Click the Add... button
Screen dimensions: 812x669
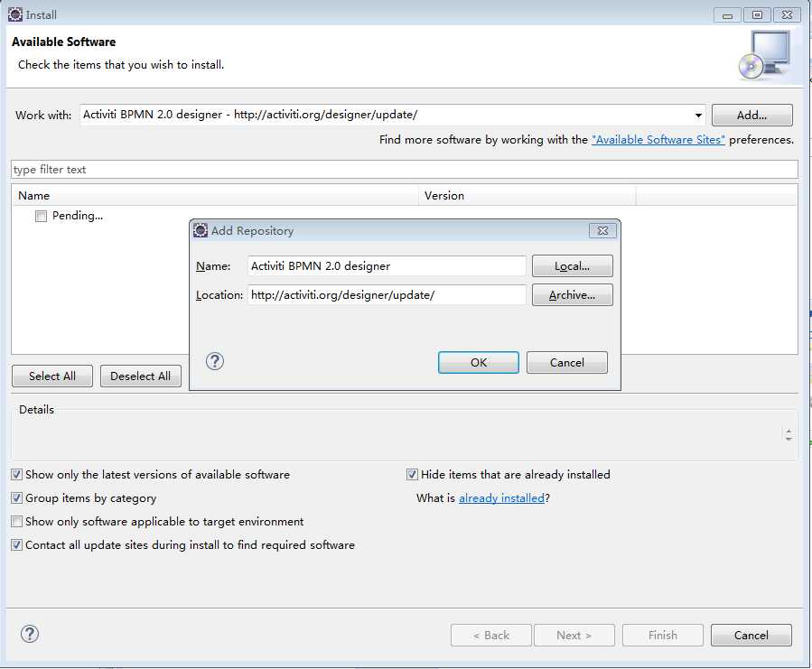(x=751, y=115)
